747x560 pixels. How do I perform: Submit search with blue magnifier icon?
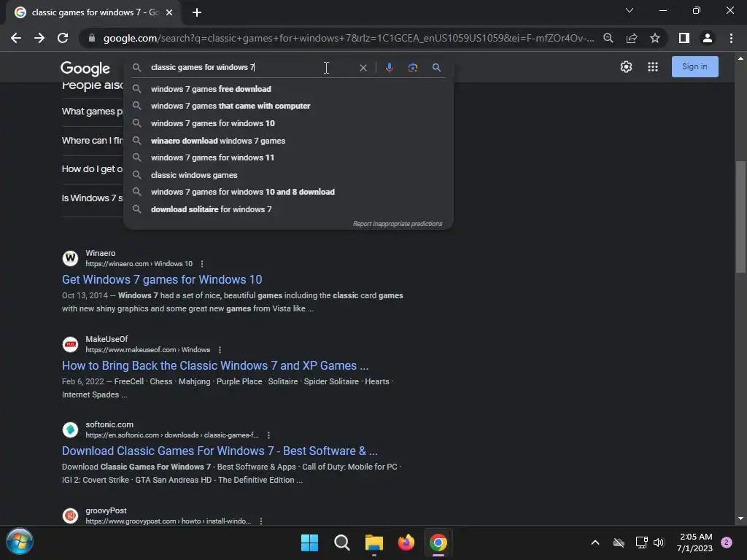tap(436, 68)
